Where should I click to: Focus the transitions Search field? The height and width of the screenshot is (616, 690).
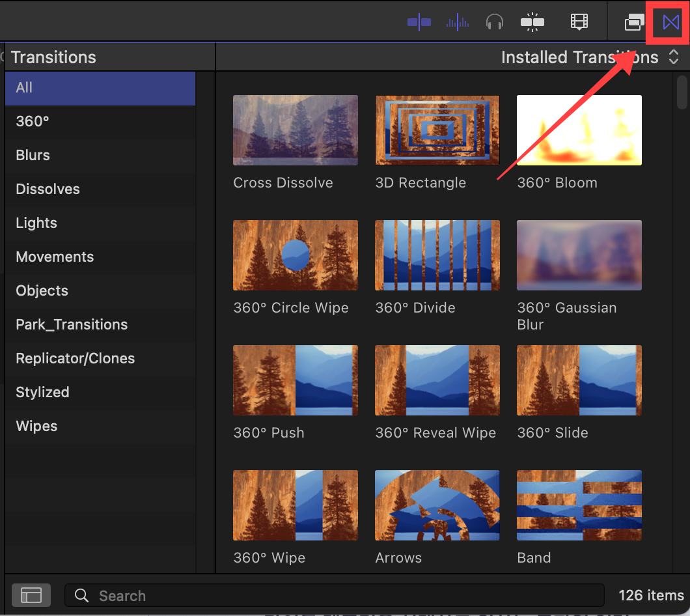point(335,595)
